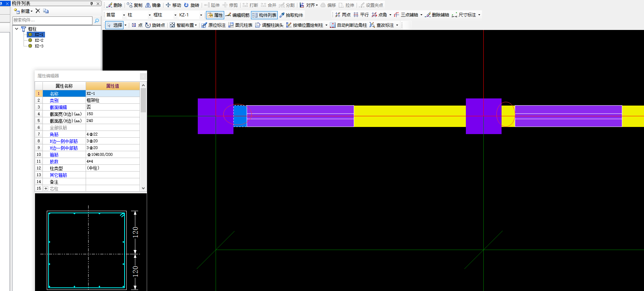Expand the 智能布置 dropdown
The width and height of the screenshot is (644, 291).
point(196,25)
